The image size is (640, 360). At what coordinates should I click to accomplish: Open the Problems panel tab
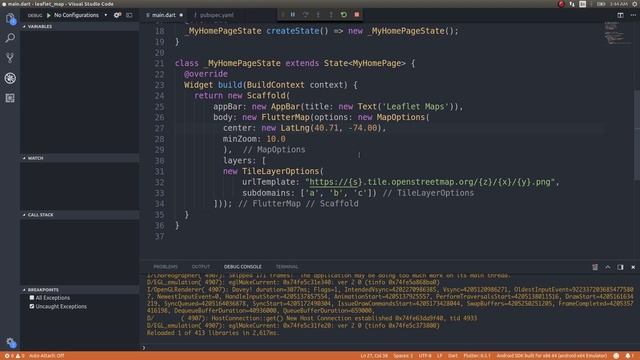coord(165,267)
